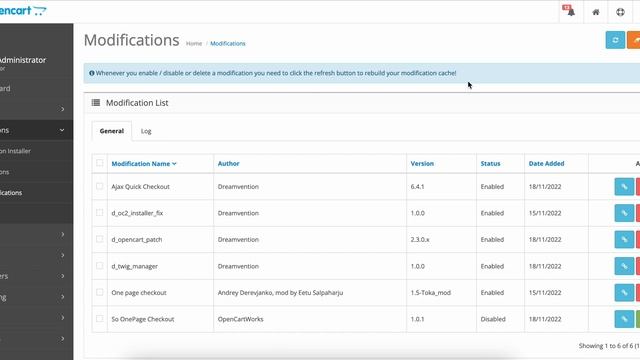640x360 pixels.
Task: Check the d_opencart_patch row checkbox
Action: click(x=100, y=239)
